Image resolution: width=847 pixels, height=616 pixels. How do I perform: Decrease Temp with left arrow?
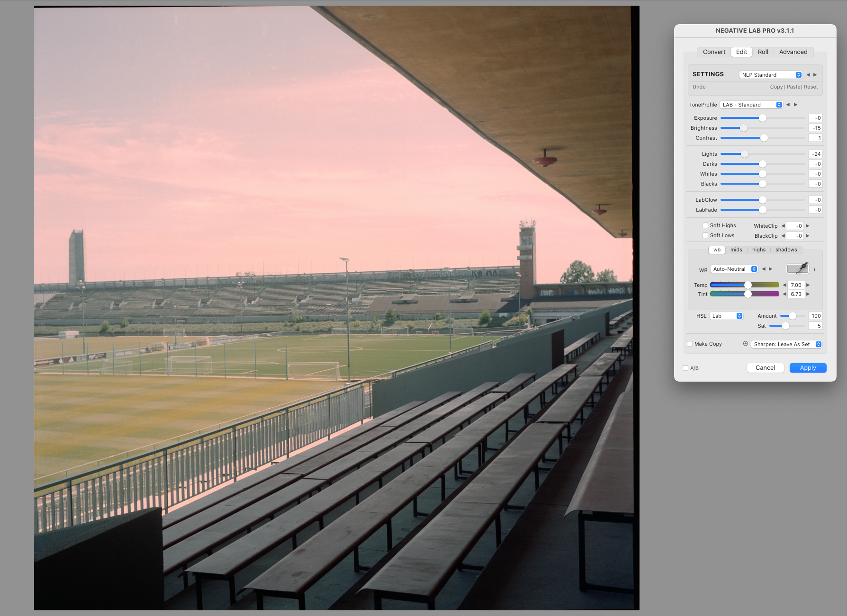784,285
